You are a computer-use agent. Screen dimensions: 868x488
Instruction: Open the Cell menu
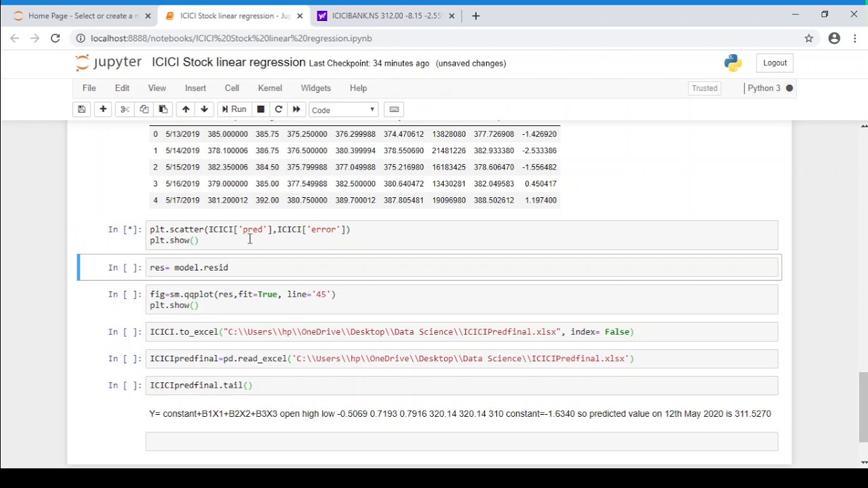pyautogui.click(x=232, y=88)
